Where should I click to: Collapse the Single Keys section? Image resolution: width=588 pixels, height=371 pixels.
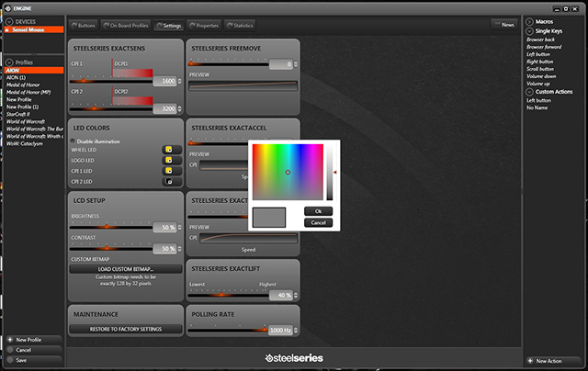pos(529,31)
